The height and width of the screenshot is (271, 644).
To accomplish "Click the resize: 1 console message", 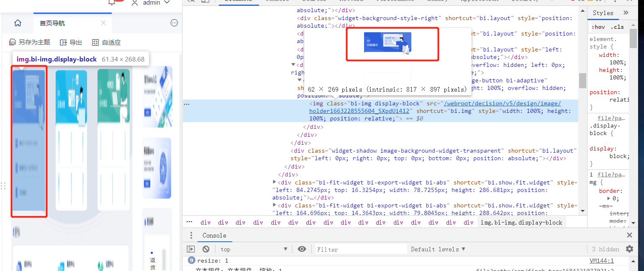I will click(x=213, y=261).
